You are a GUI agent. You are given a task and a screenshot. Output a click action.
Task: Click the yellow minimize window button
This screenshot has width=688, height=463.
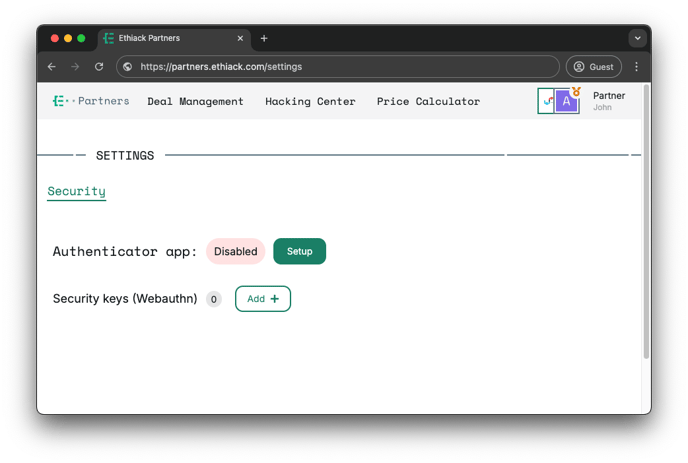click(x=68, y=38)
